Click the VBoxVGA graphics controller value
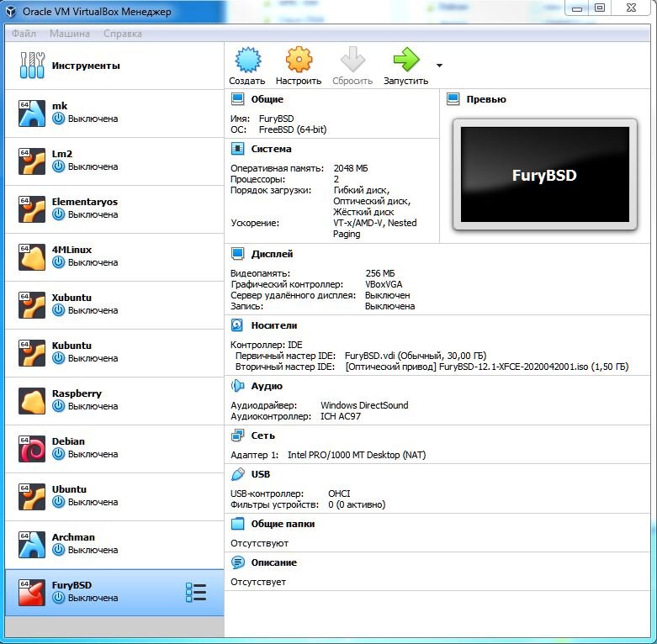 [x=384, y=284]
